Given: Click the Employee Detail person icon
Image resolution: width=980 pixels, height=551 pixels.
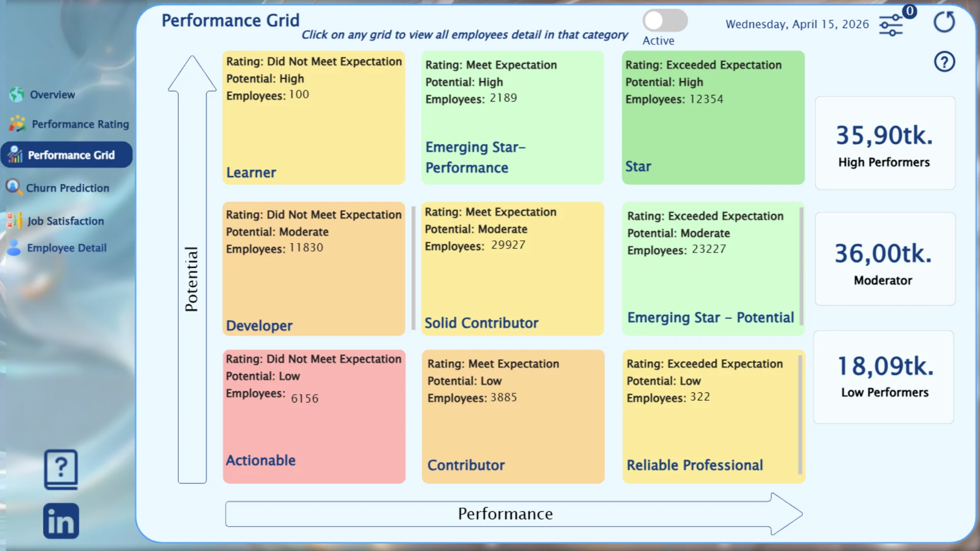Looking at the screenshot, I should (x=14, y=247).
